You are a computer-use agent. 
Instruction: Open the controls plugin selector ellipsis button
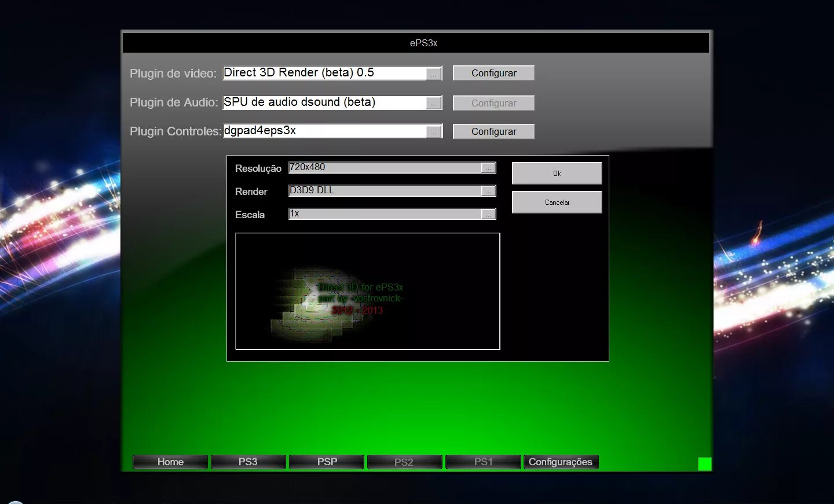coord(434,132)
